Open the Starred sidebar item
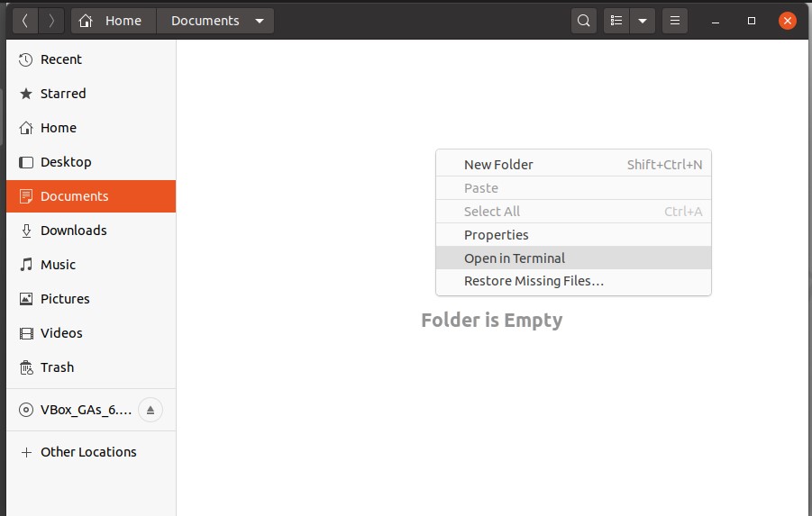 63,94
